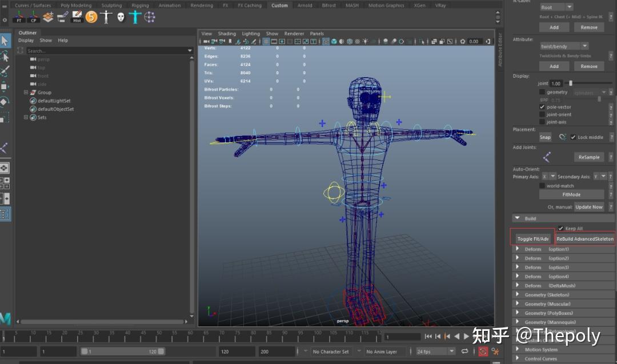Expand the Group node in Outliner
Viewport: 617px width, 364px height.
point(26,93)
